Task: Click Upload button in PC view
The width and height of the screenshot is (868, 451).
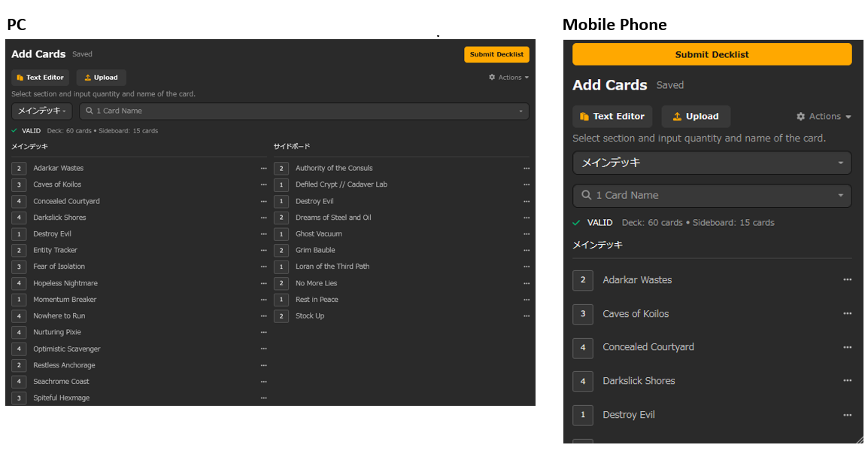Action: click(102, 78)
